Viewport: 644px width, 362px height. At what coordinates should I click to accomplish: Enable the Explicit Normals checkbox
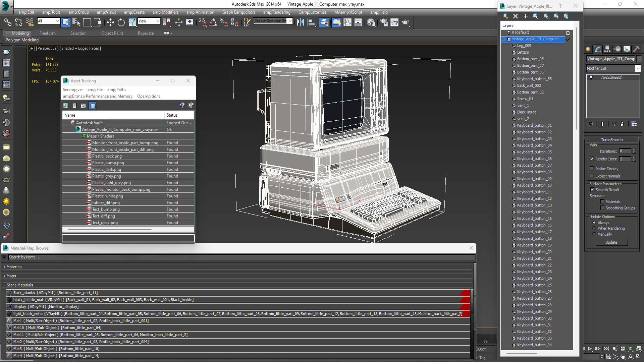coord(592,176)
